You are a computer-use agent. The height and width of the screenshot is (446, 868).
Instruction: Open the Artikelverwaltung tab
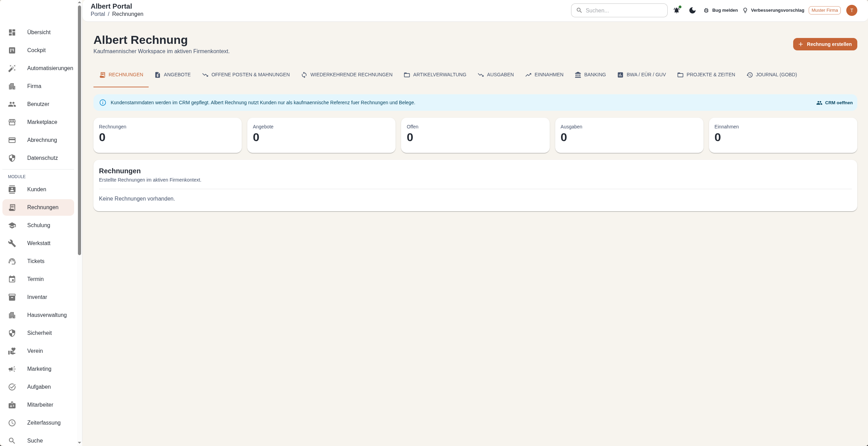(x=435, y=75)
